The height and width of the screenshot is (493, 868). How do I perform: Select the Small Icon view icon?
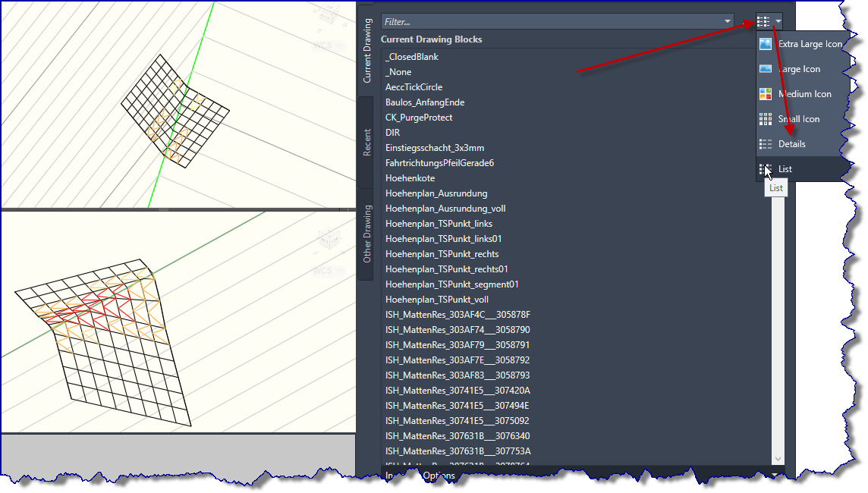pos(763,118)
